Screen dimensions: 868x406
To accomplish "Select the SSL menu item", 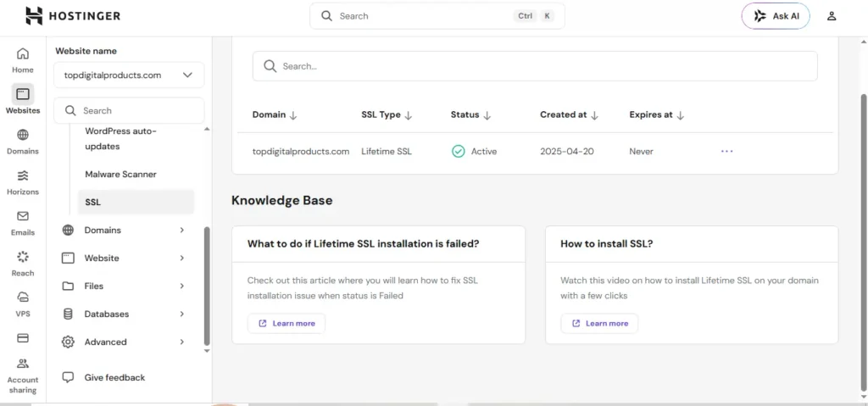I will pyautogui.click(x=136, y=203).
